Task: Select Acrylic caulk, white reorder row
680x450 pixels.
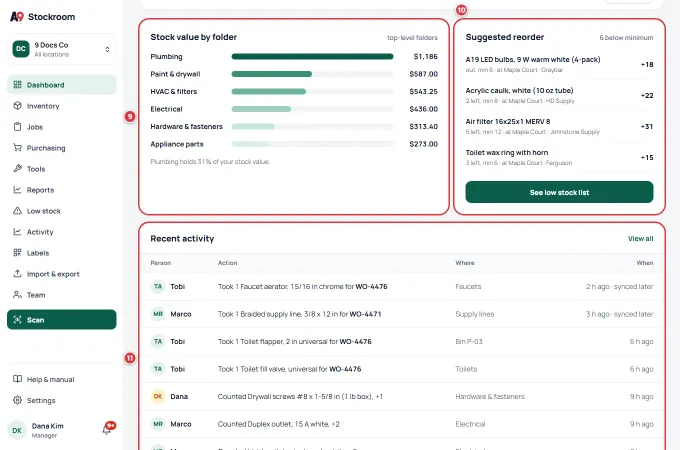Action: [559, 95]
